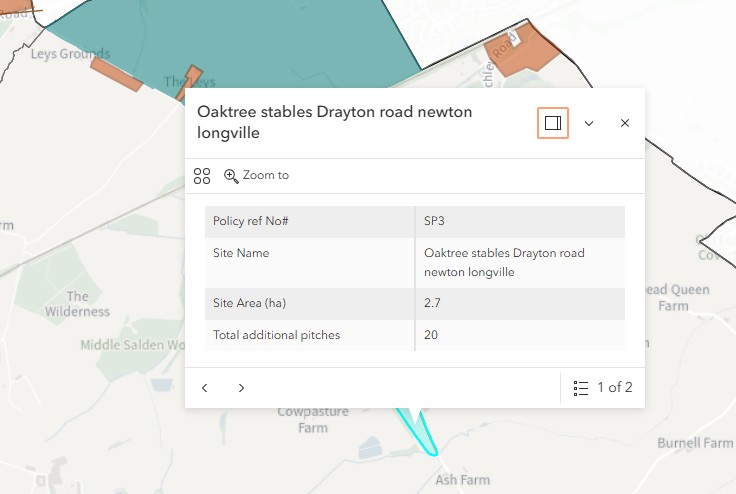This screenshot has height=494, width=736.
Task: Click the SP3 policy ref value
Action: click(434, 221)
